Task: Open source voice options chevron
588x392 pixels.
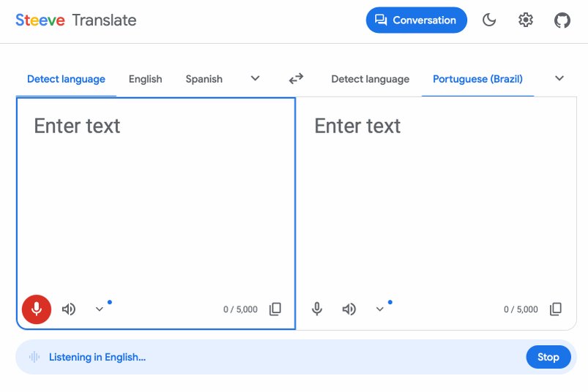Action: [x=99, y=309]
